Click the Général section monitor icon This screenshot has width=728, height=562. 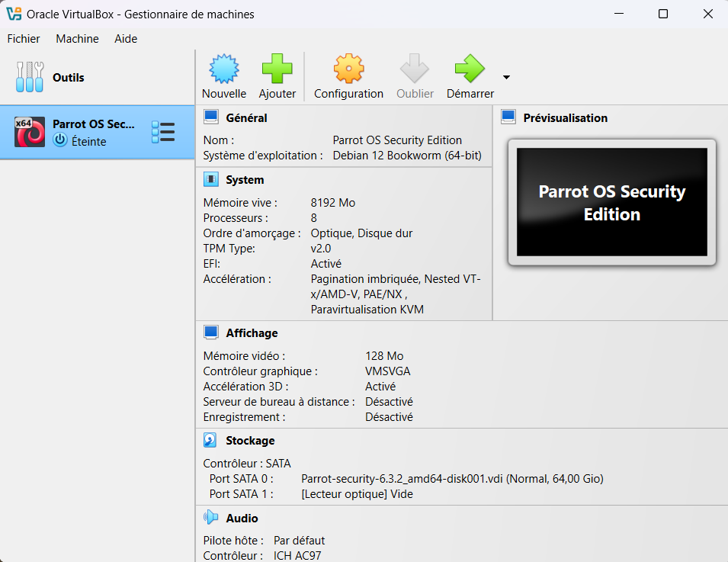(x=211, y=117)
